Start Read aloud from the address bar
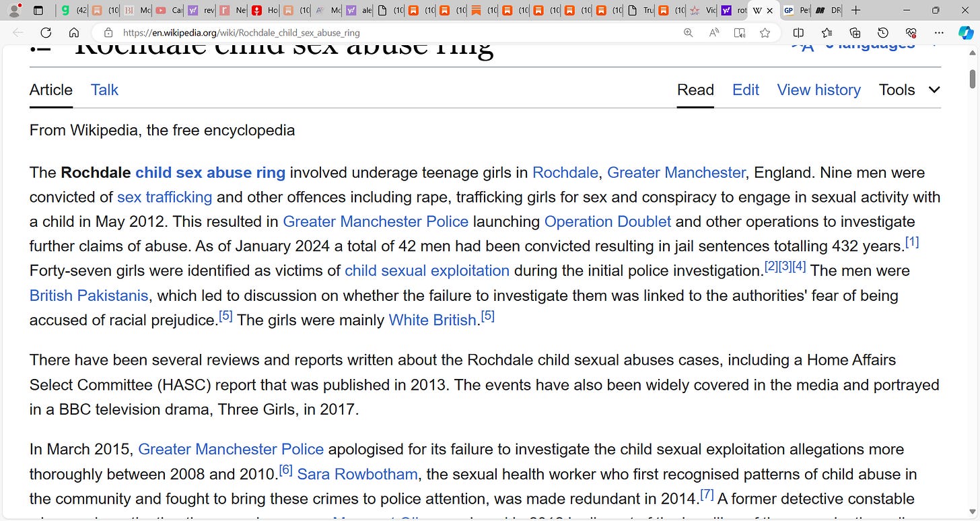 click(x=714, y=32)
